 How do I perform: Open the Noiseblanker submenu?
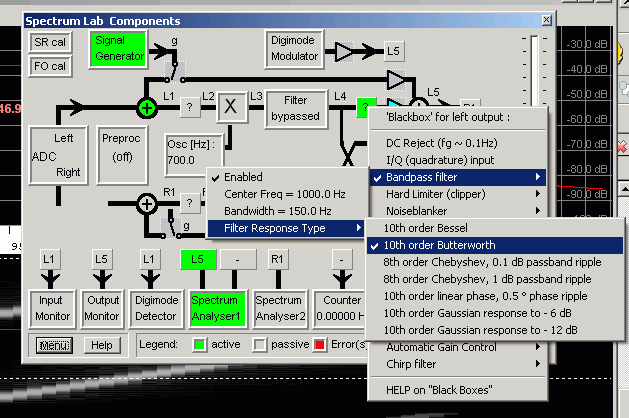point(458,211)
